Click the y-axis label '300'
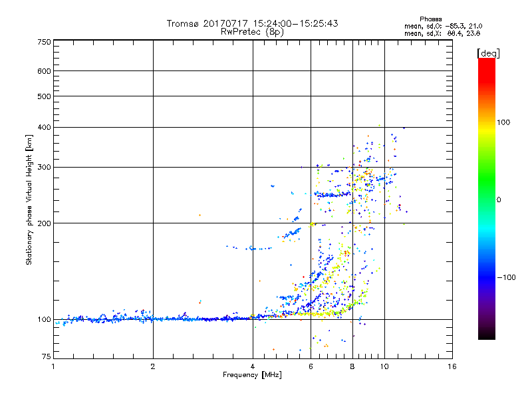The height and width of the screenshot is (399, 532). [x=44, y=168]
